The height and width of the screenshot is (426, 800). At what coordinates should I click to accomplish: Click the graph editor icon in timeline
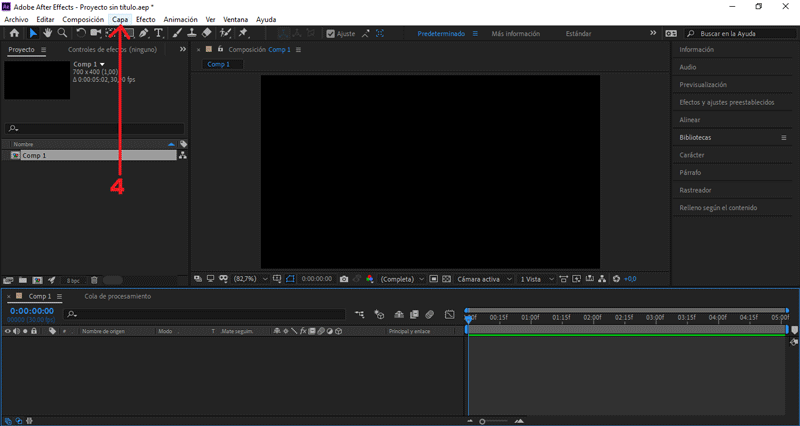(x=449, y=315)
